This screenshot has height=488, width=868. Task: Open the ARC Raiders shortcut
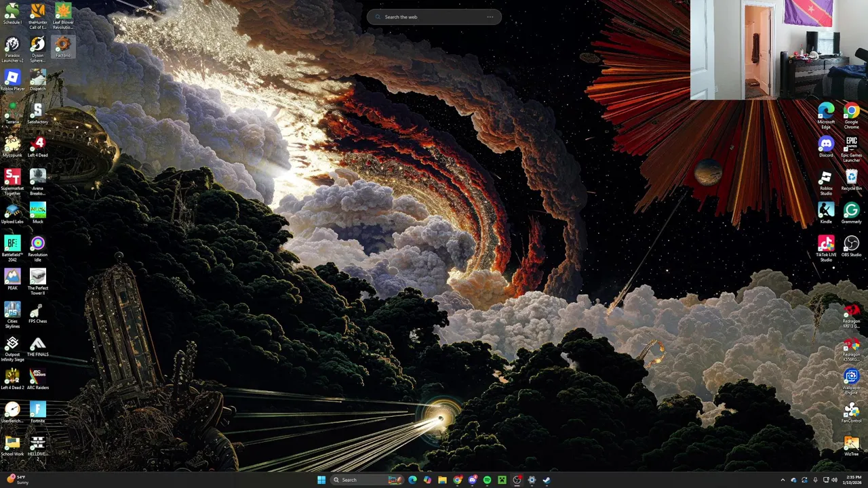(38, 380)
